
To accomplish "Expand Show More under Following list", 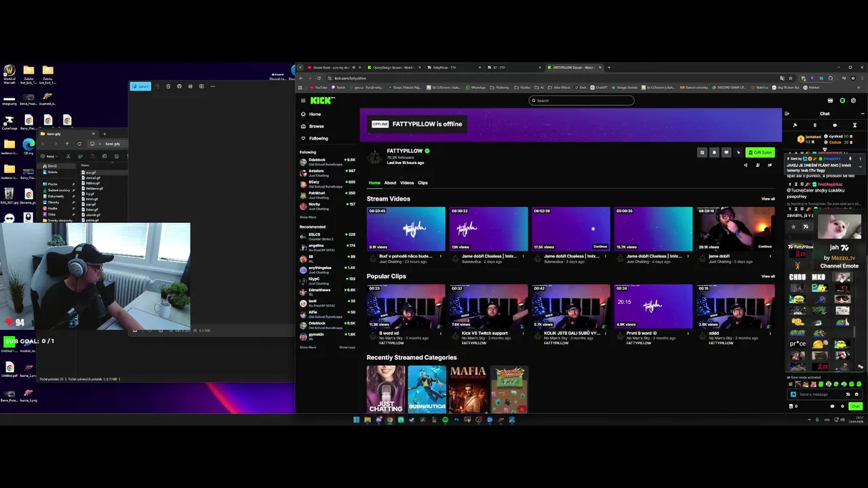I will pyautogui.click(x=308, y=218).
